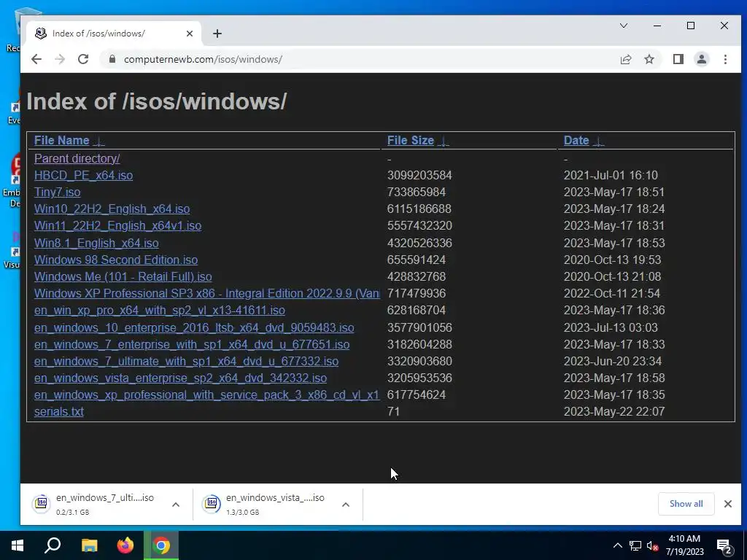The image size is (747, 560).
Task: Download en_windows_10_enterprise_2016_ltsb iso link
Action: coord(194,327)
